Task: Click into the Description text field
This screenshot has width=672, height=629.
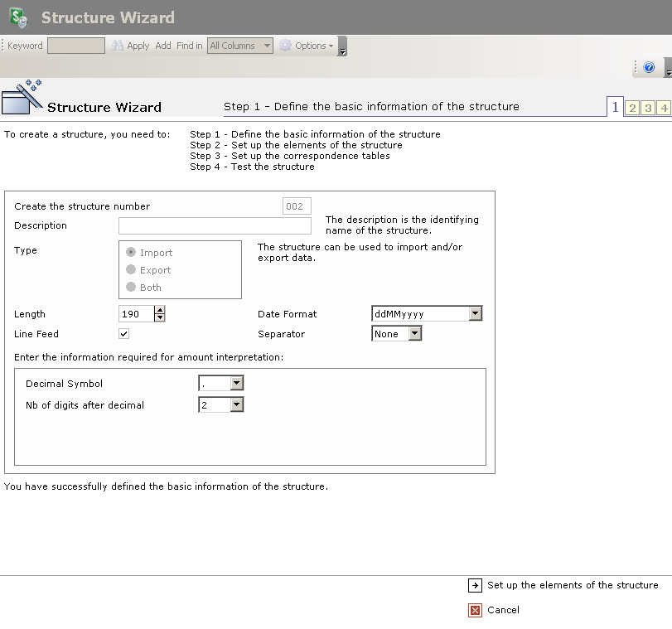Action: pos(215,226)
